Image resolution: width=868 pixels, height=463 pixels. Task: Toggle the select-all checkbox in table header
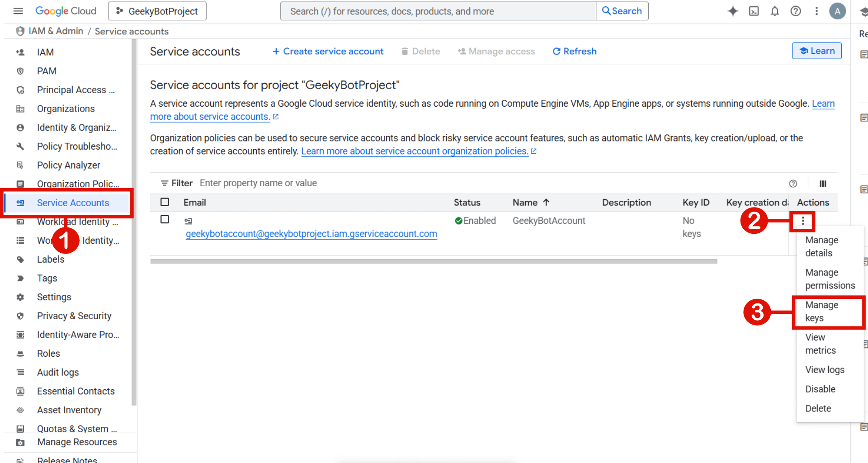click(x=165, y=202)
